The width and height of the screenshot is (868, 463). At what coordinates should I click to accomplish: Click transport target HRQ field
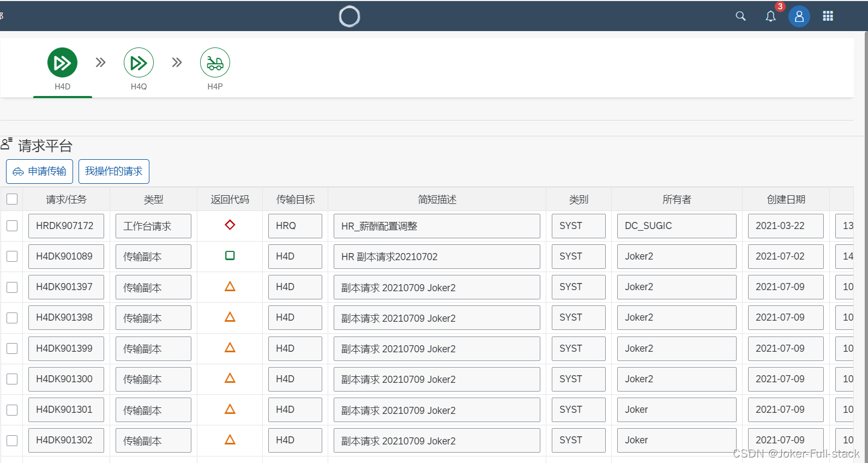[295, 226]
